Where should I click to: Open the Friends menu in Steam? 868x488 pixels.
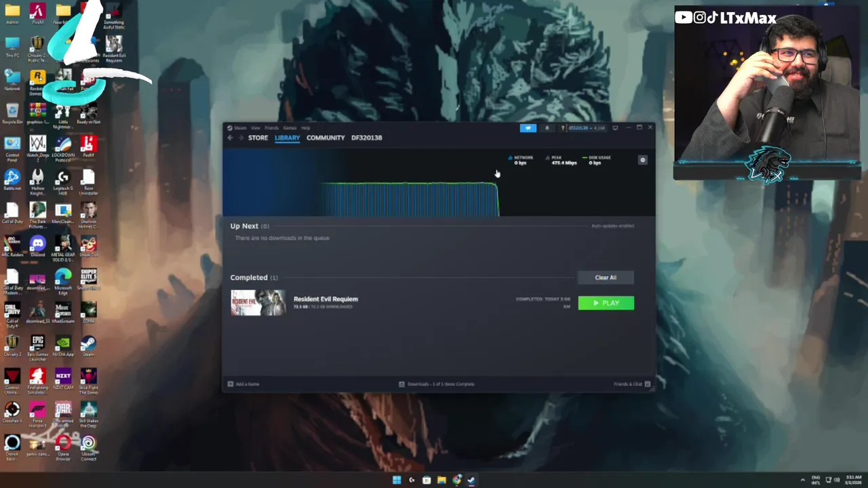tap(271, 127)
